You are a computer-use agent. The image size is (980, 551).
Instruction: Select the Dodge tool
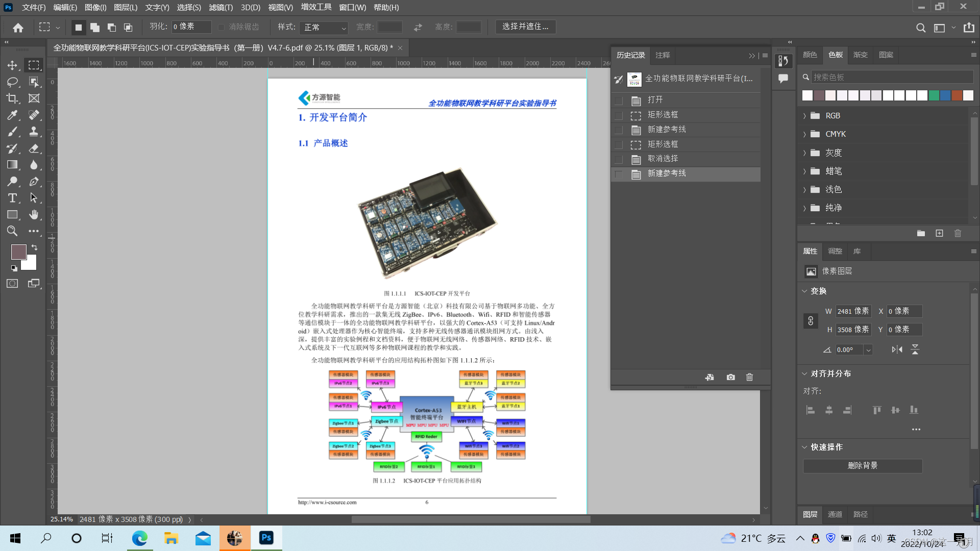12,182
